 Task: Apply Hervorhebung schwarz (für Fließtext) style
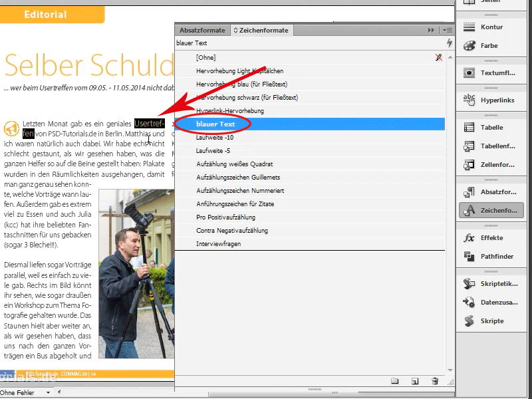(x=310, y=97)
